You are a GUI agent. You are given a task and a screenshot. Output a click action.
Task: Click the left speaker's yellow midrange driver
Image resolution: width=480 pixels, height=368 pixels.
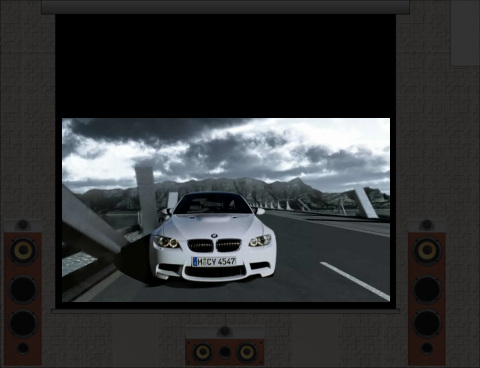[23, 250]
